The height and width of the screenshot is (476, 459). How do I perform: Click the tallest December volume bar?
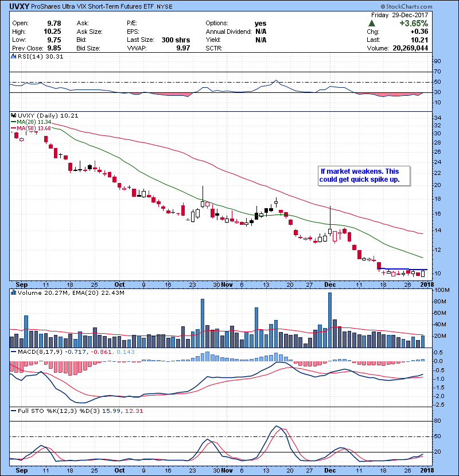point(330,320)
